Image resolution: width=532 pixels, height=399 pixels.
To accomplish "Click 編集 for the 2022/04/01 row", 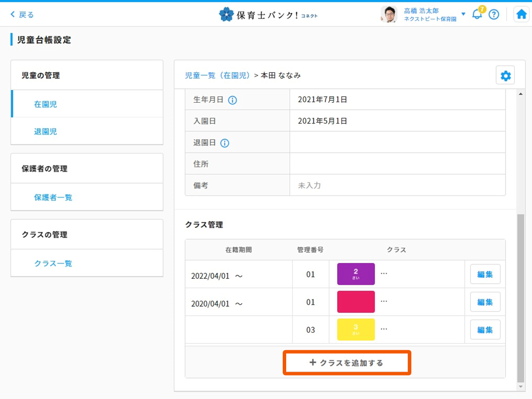I will coord(485,274).
